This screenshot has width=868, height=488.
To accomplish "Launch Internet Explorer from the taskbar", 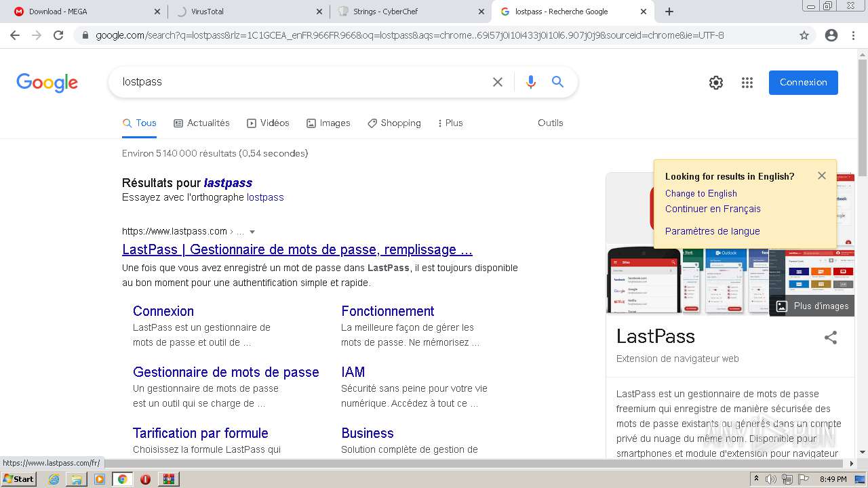I will point(54,479).
